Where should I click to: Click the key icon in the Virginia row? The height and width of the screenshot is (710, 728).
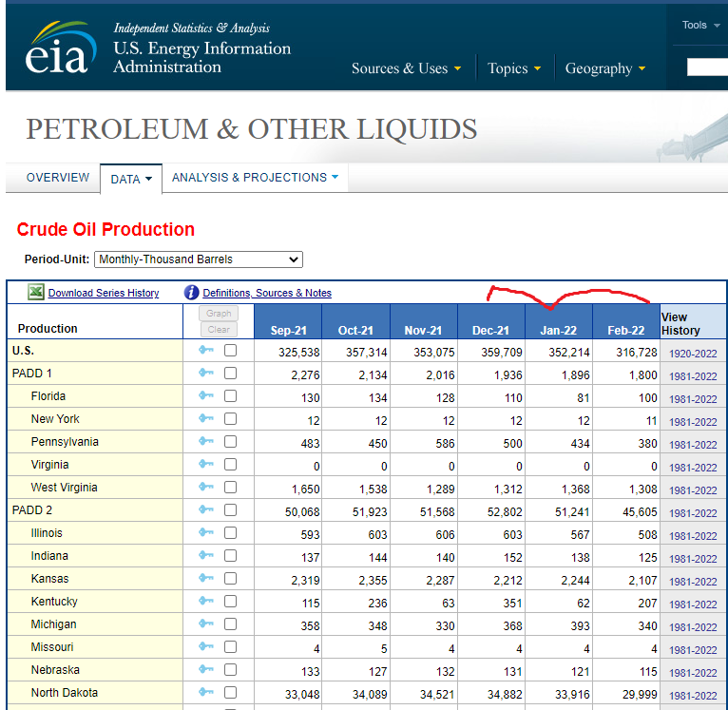(206, 464)
